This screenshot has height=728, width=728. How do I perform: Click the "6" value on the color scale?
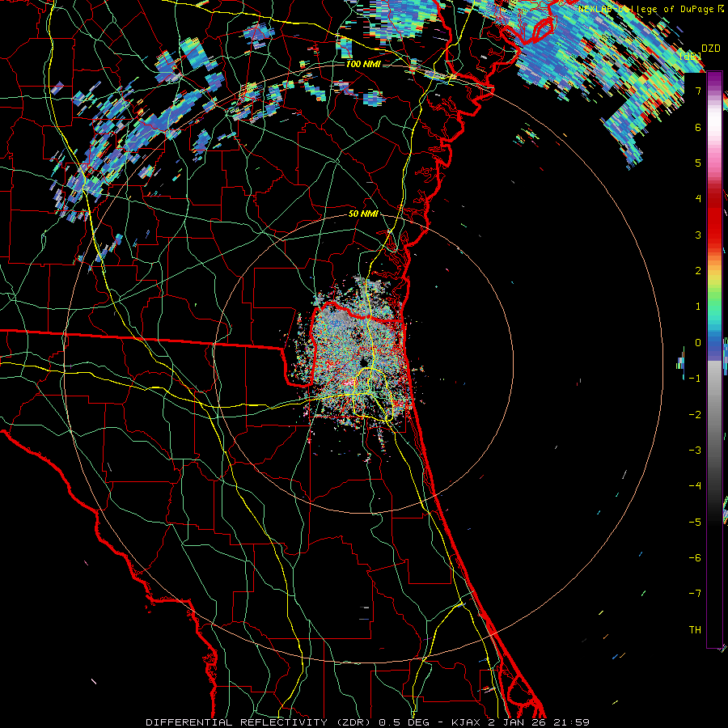(698, 127)
